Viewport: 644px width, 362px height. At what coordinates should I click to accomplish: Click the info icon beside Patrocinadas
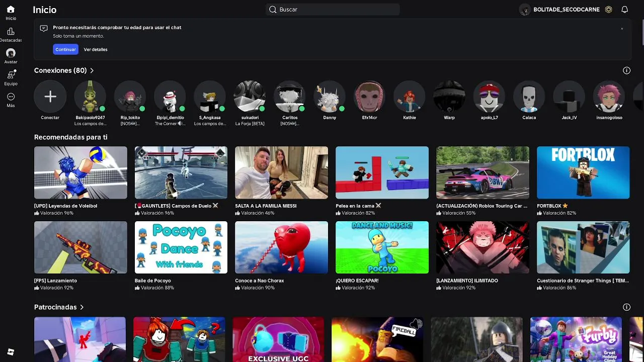pos(626,307)
